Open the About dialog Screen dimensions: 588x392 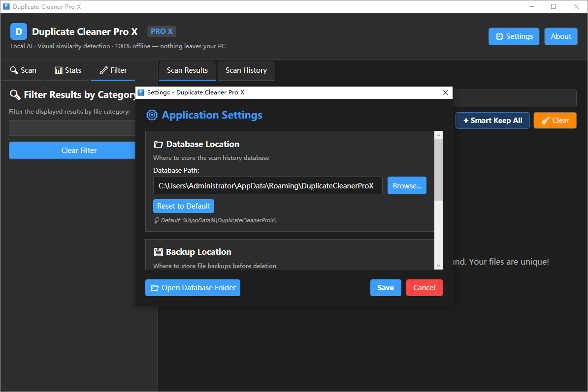pos(560,36)
